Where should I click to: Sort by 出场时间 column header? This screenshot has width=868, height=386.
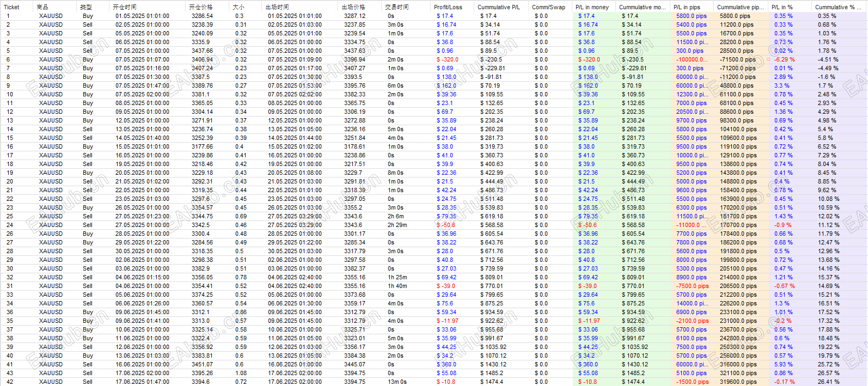tap(277, 7)
